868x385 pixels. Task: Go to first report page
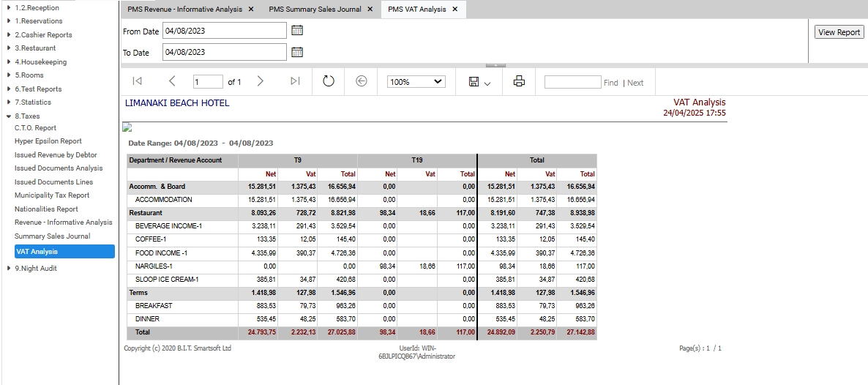coord(138,81)
